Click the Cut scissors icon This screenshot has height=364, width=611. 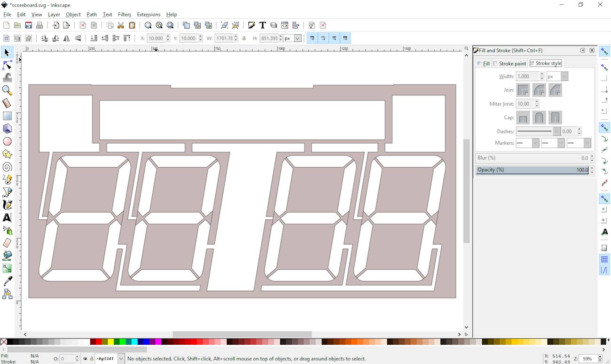(121, 25)
